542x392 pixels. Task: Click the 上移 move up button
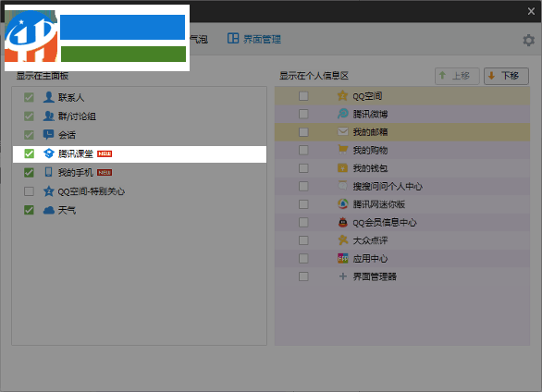pyautogui.click(x=457, y=76)
